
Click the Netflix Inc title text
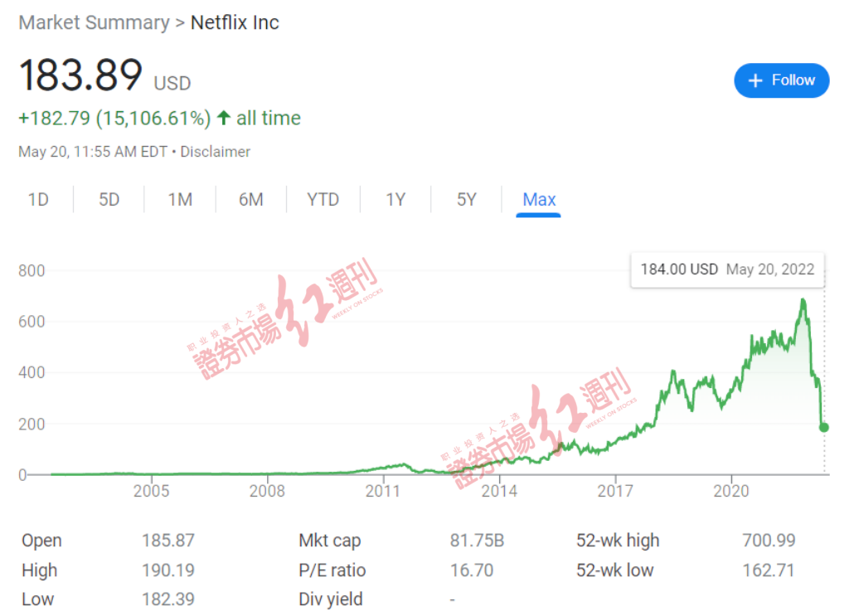coord(235,22)
